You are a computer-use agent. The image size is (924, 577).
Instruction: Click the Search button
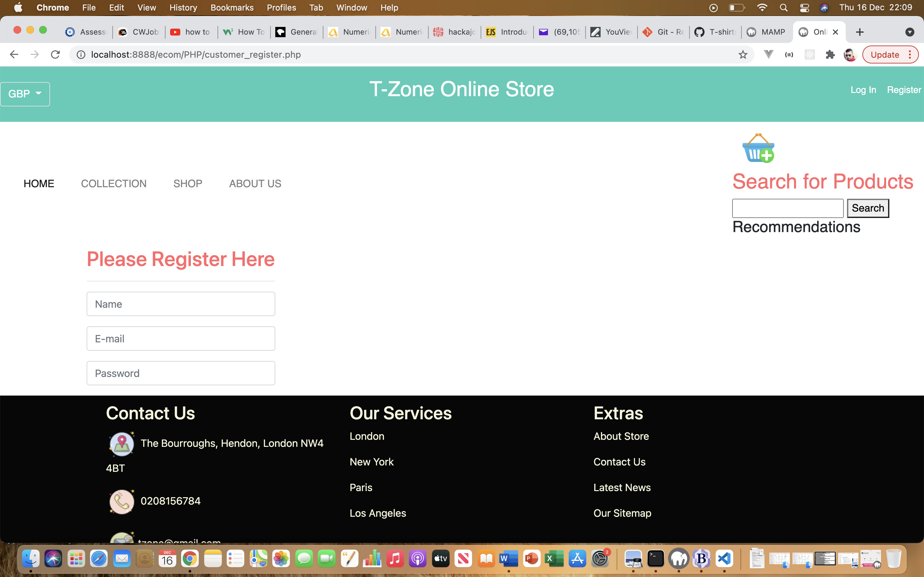(x=868, y=208)
